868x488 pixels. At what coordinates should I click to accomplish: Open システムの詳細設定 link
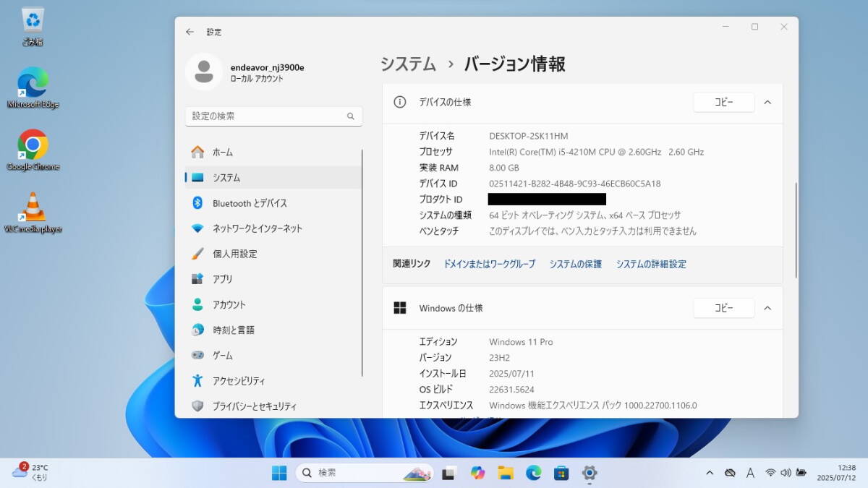[x=651, y=265]
